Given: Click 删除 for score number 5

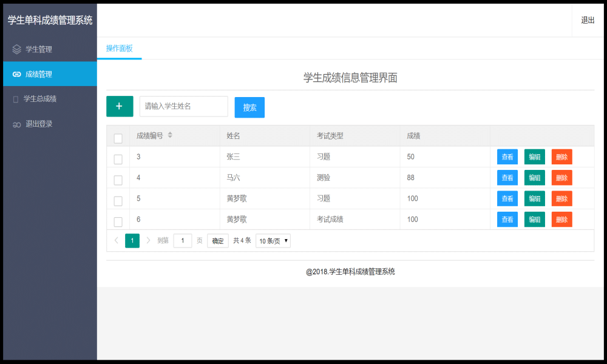Looking at the screenshot, I should coord(561,198).
